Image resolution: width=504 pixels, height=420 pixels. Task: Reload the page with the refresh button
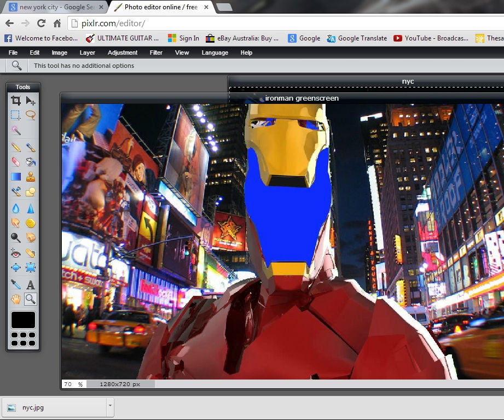pyautogui.click(x=41, y=23)
